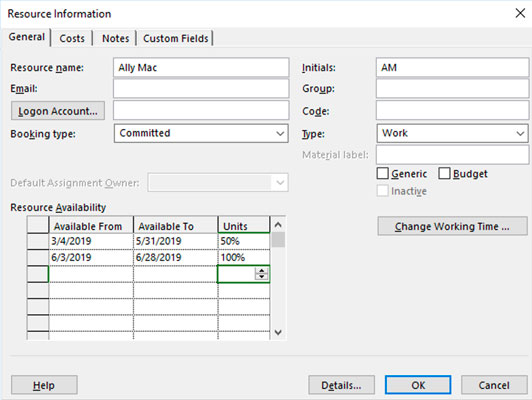Enable the Generic checkbox
Screen dimensions: 532x400
click(x=383, y=173)
